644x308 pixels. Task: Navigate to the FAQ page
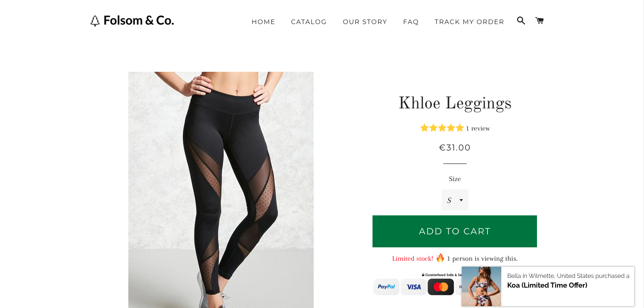tap(410, 22)
